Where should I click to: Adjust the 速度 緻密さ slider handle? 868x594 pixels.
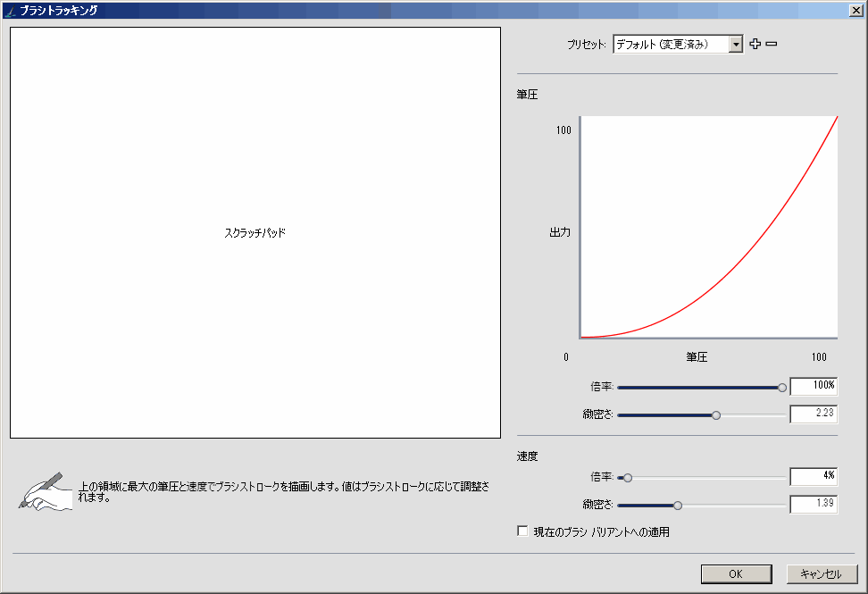[677, 506]
